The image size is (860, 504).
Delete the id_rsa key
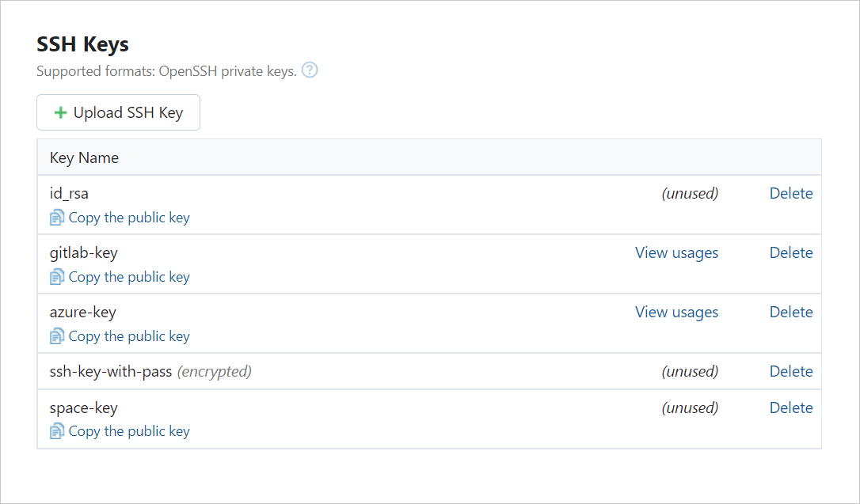[x=791, y=193]
